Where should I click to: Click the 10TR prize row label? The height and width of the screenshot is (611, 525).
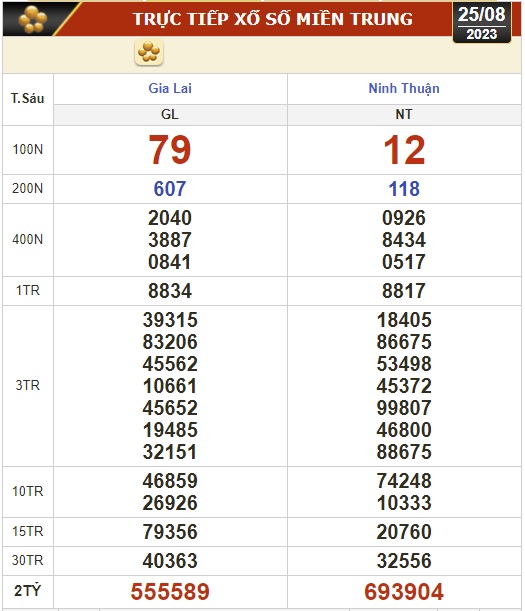pyautogui.click(x=28, y=491)
